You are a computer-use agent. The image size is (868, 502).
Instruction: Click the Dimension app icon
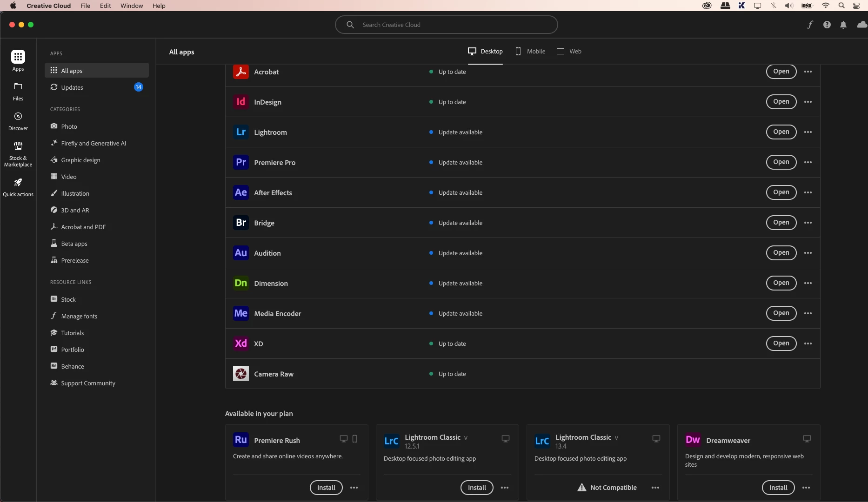(241, 283)
